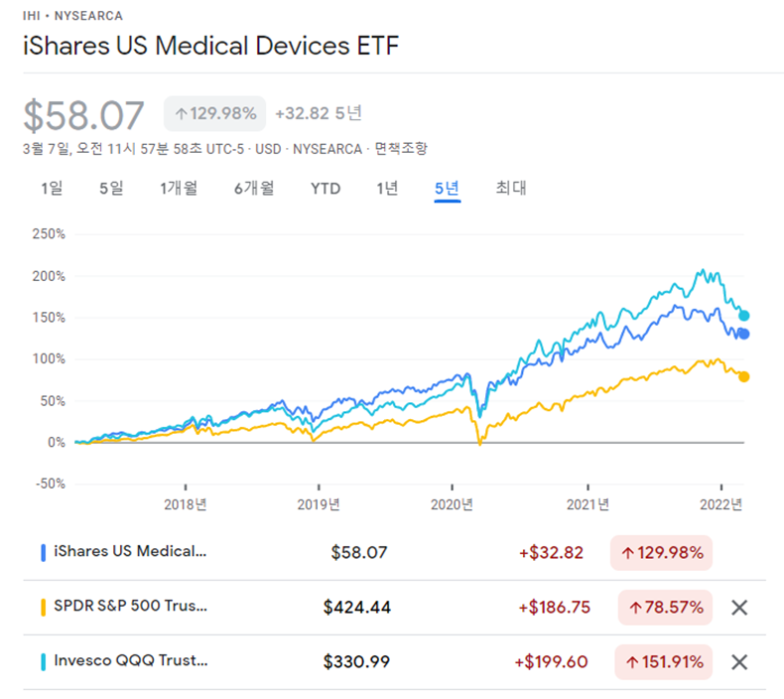Click the blue IHI endpoint dot on chart
Screen dimensions: 784x699
pyautogui.click(x=743, y=334)
